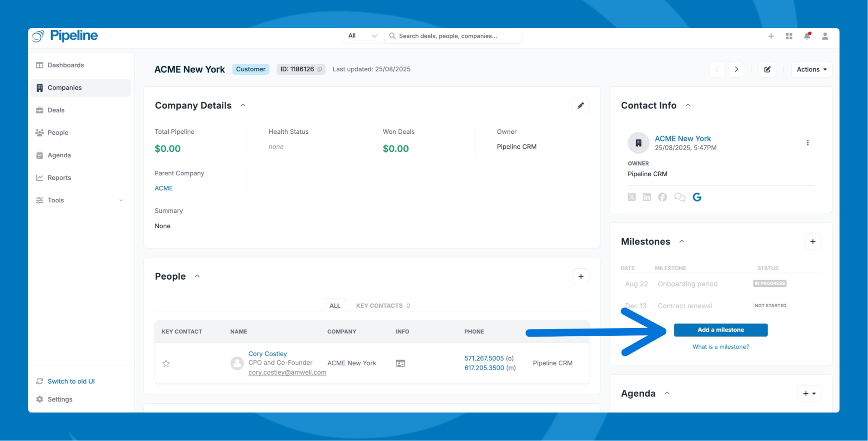Click the LinkedIn social icon
The height and width of the screenshot is (441, 868).
click(x=647, y=197)
